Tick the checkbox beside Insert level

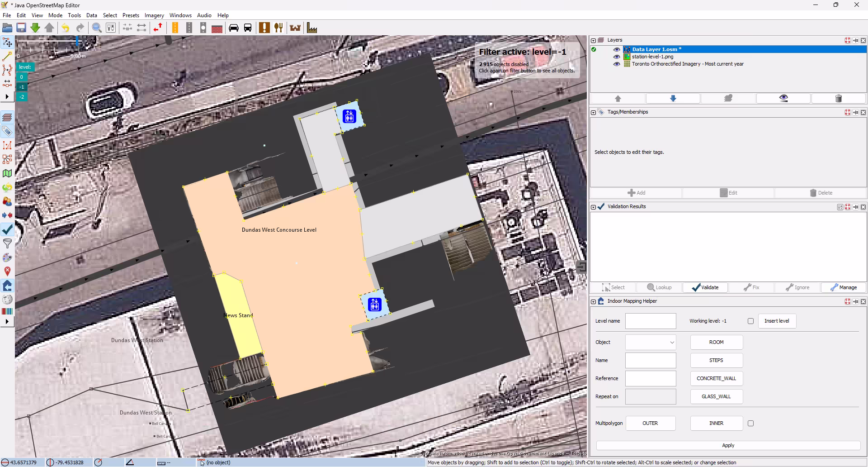click(750, 321)
